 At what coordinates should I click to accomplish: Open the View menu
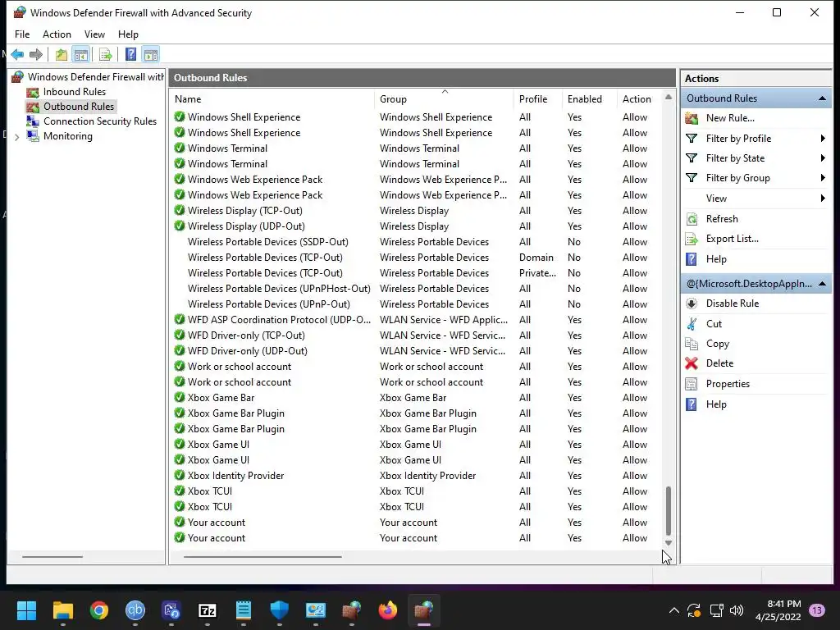tap(94, 34)
